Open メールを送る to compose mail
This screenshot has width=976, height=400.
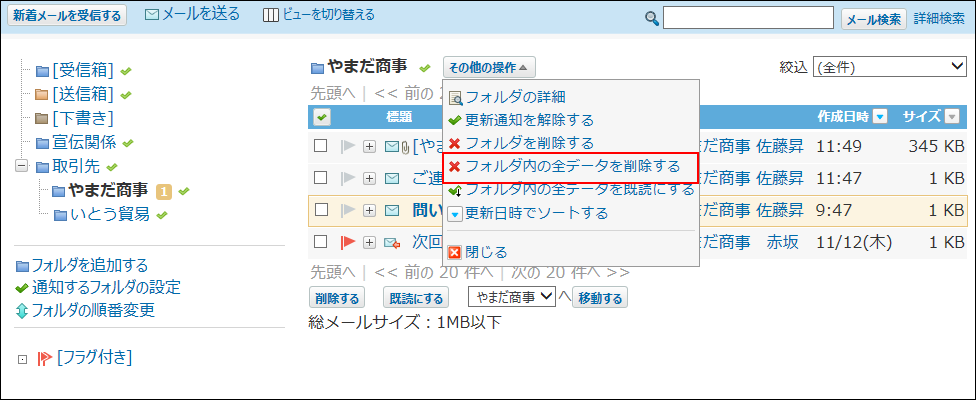pyautogui.click(x=200, y=14)
